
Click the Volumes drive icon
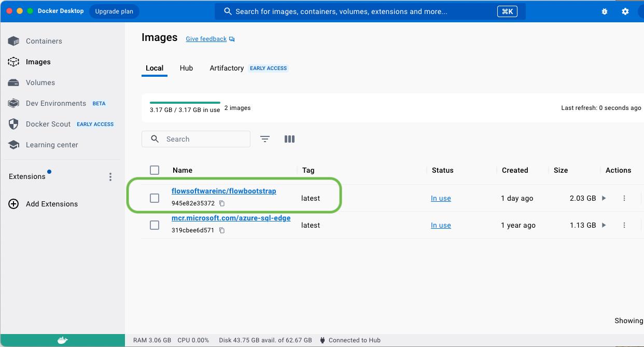coord(13,82)
